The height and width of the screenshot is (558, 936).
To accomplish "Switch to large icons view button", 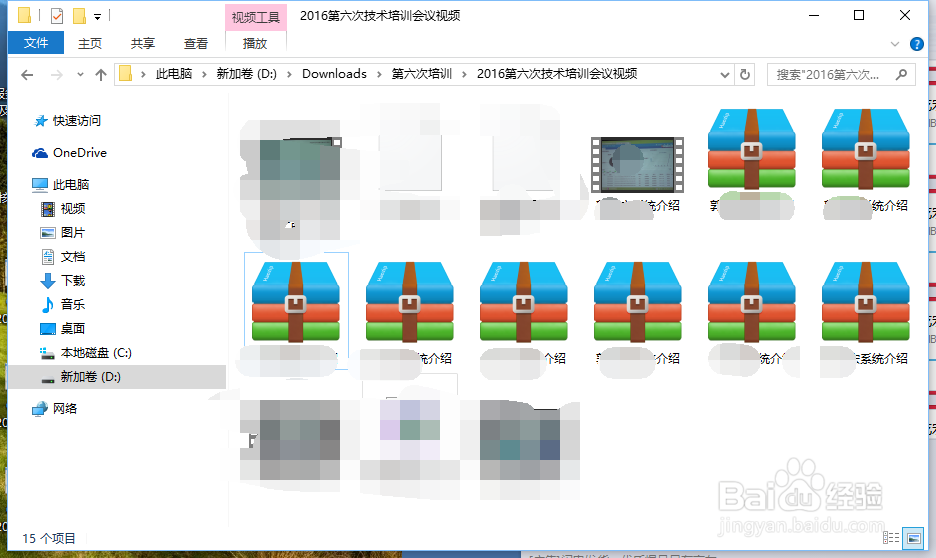I will click(x=913, y=538).
